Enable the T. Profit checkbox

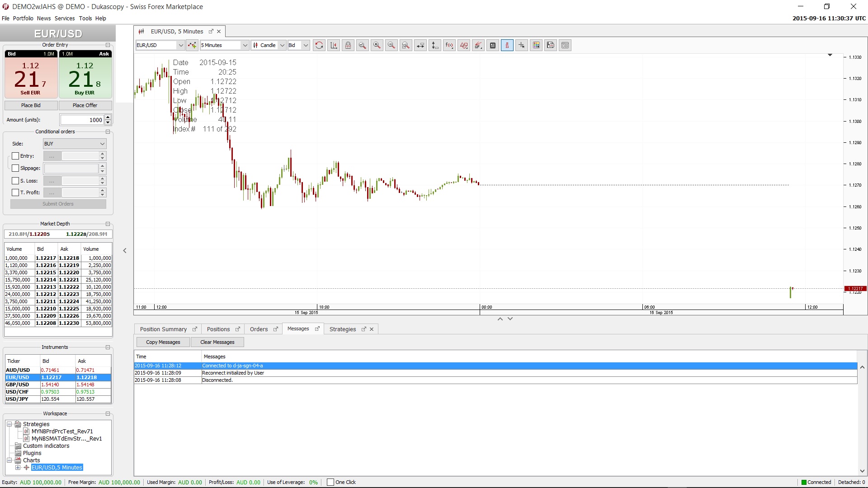coord(15,192)
